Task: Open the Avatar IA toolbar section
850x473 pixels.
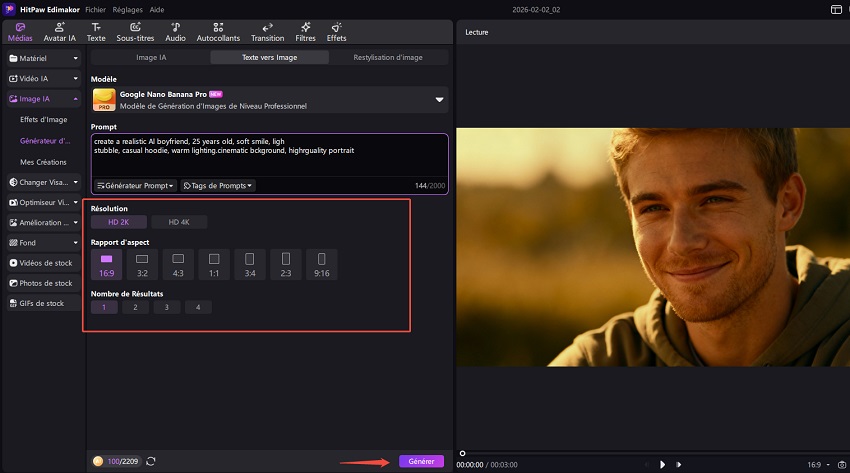Action: coord(60,31)
